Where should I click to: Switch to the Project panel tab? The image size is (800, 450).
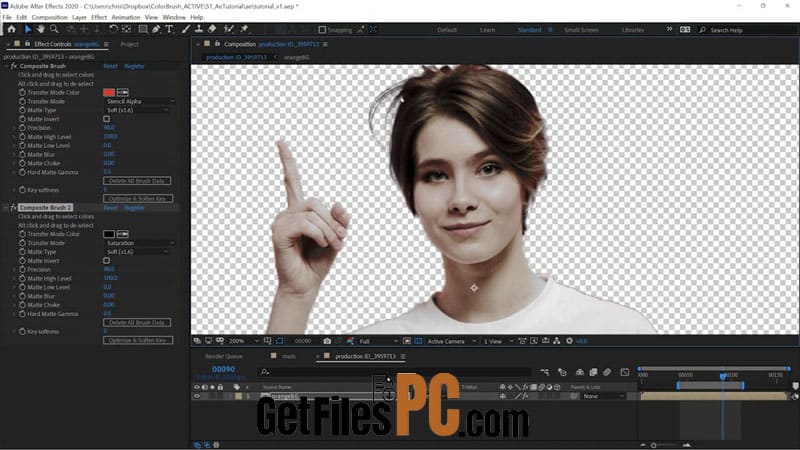[x=130, y=44]
